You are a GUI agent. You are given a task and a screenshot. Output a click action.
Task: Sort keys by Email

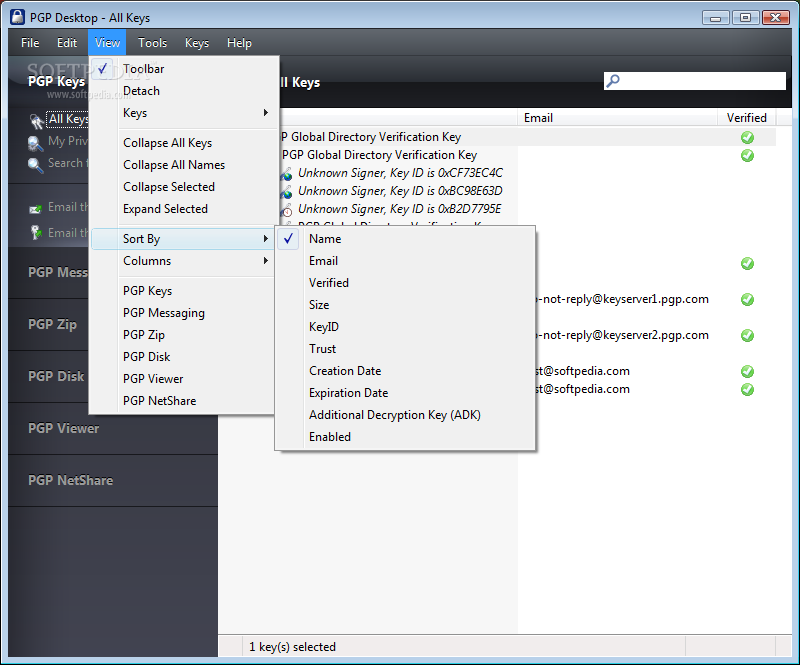tap(405, 261)
